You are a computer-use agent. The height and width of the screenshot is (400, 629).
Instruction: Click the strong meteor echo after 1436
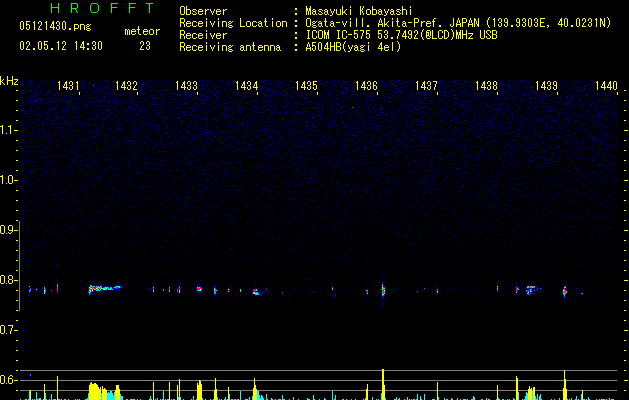[383, 290]
